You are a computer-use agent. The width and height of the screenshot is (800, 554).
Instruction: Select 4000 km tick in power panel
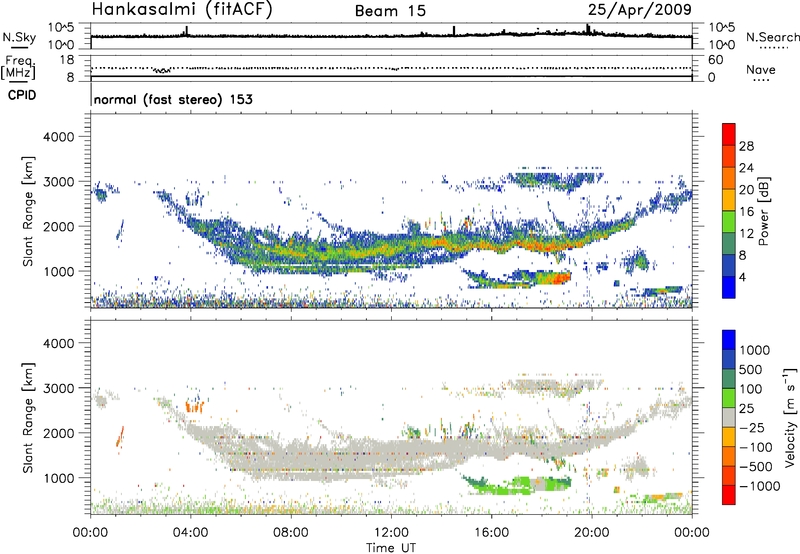58,137
